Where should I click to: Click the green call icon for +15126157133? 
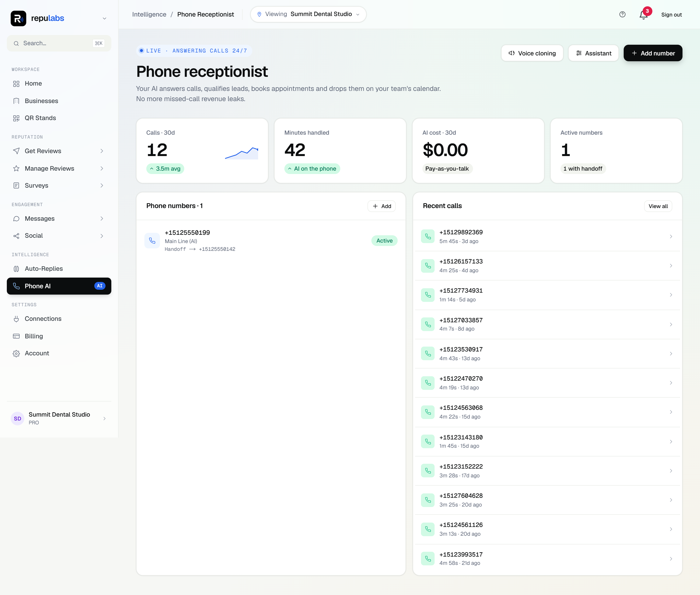coord(428,265)
